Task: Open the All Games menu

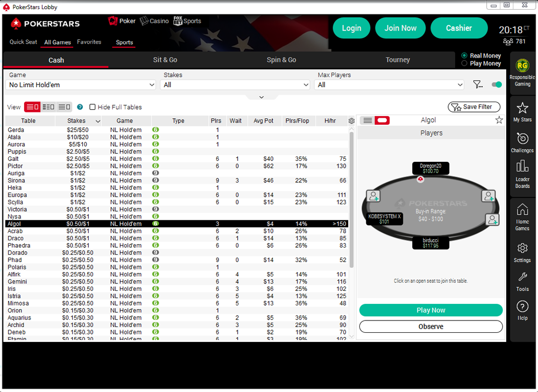Action: [x=58, y=42]
